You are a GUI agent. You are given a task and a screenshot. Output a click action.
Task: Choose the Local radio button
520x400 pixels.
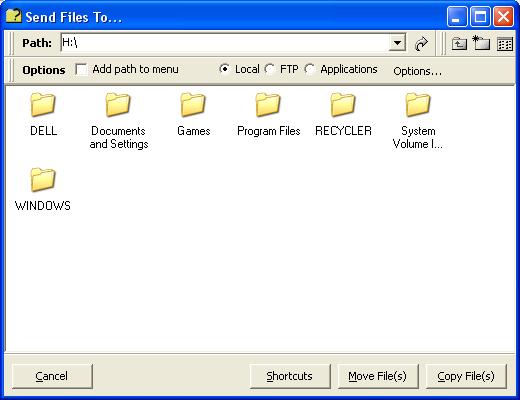tap(224, 69)
